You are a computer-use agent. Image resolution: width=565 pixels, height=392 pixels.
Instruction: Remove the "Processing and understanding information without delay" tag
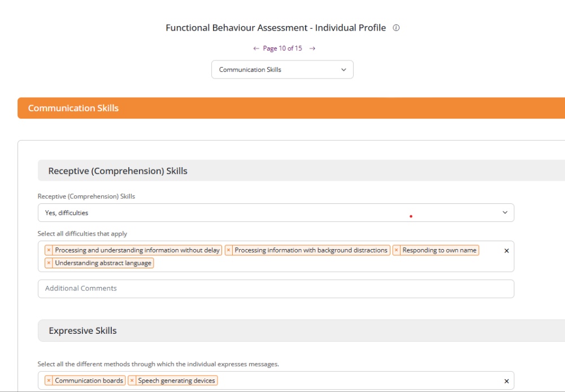pyautogui.click(x=49, y=250)
